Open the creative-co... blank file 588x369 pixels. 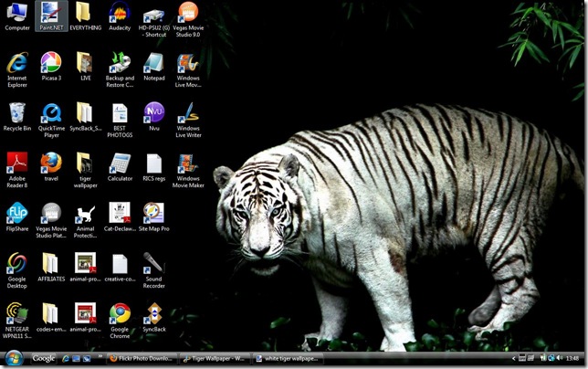(120, 269)
